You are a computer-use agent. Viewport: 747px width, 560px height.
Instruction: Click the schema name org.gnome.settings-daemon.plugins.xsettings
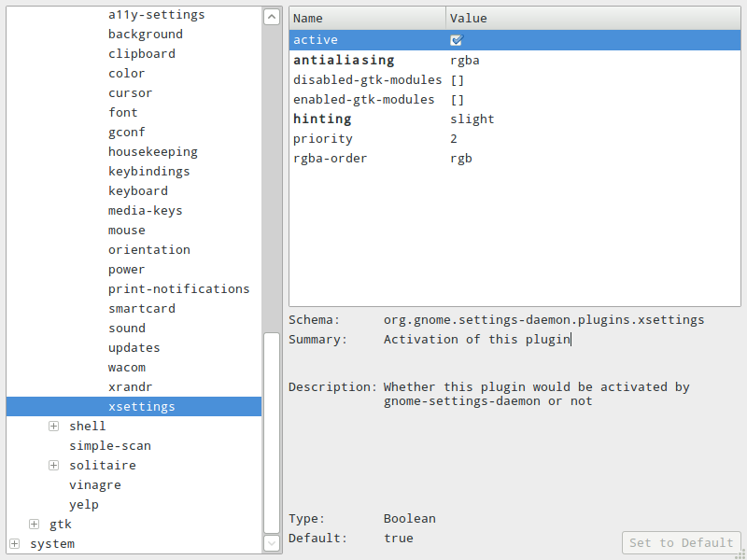tap(543, 320)
